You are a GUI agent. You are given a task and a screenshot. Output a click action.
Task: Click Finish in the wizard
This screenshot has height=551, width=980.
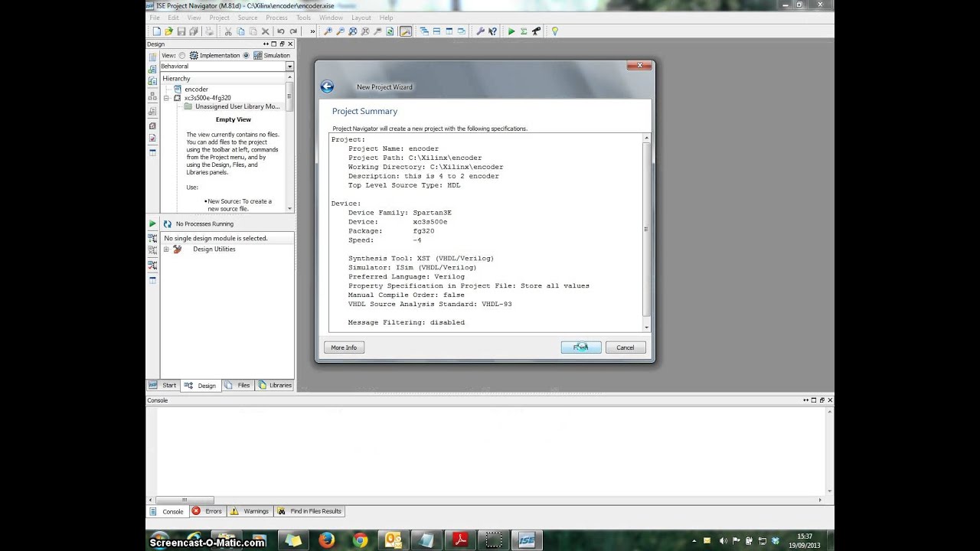581,347
